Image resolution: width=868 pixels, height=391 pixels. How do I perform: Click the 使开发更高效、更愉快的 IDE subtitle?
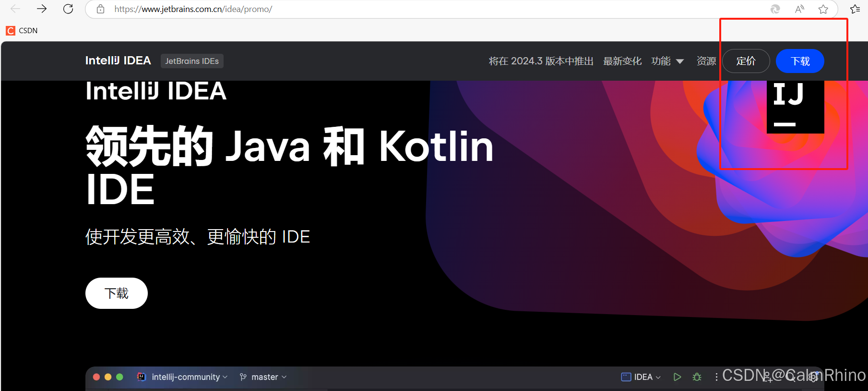click(x=198, y=237)
